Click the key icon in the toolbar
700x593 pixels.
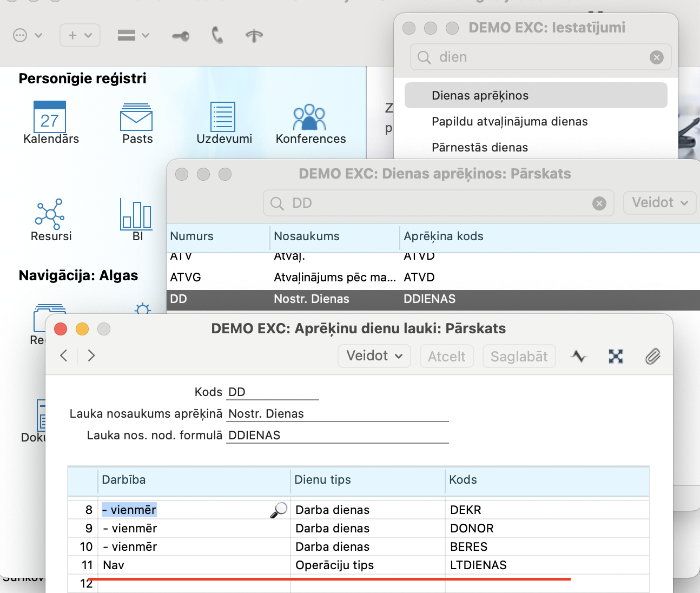coord(181,36)
